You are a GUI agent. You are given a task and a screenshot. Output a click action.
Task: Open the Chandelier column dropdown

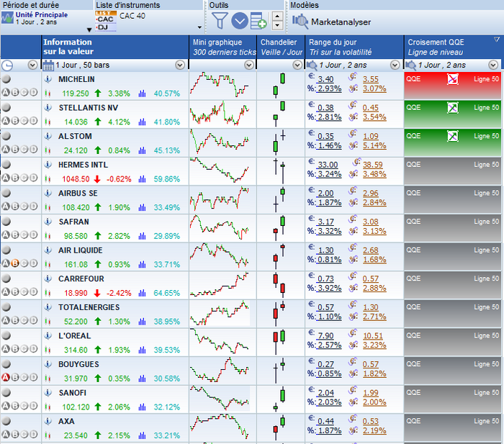click(297, 65)
